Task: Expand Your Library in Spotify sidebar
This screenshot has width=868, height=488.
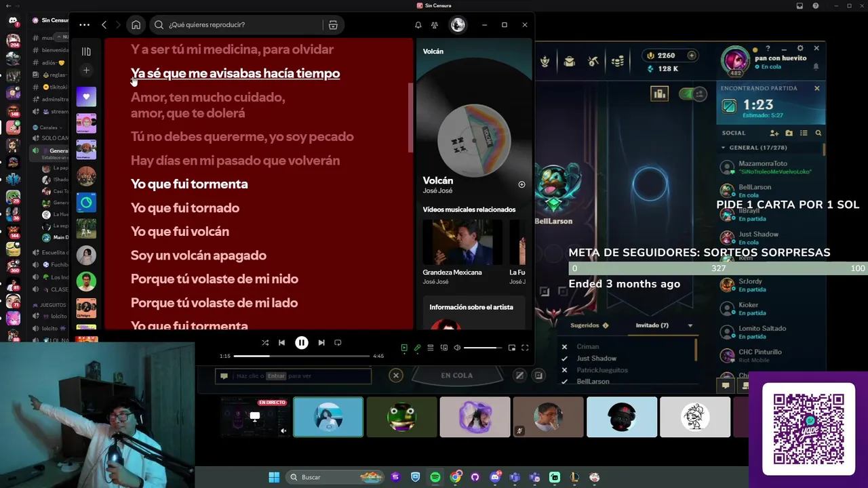Action: pyautogui.click(x=86, y=52)
